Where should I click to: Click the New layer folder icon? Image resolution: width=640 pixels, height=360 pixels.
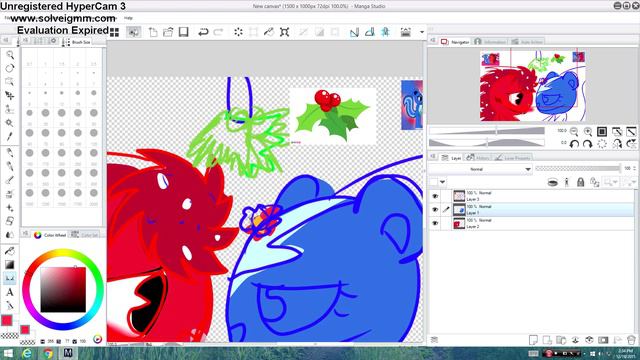pos(561,340)
